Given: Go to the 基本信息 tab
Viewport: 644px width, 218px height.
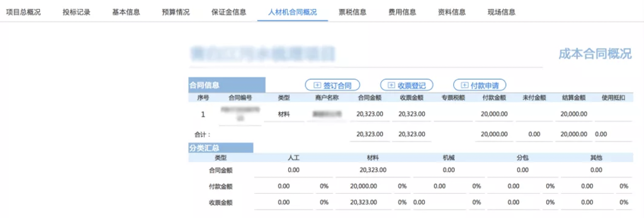Looking at the screenshot, I should pos(126,12).
